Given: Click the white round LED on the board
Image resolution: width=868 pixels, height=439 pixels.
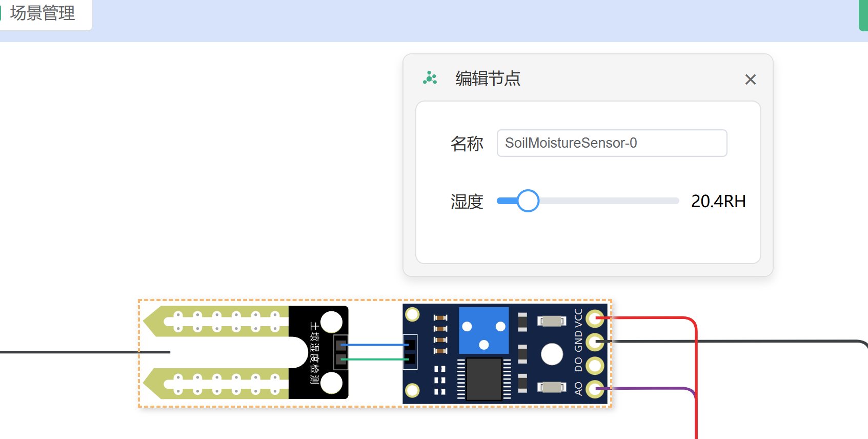Looking at the screenshot, I should (x=552, y=354).
